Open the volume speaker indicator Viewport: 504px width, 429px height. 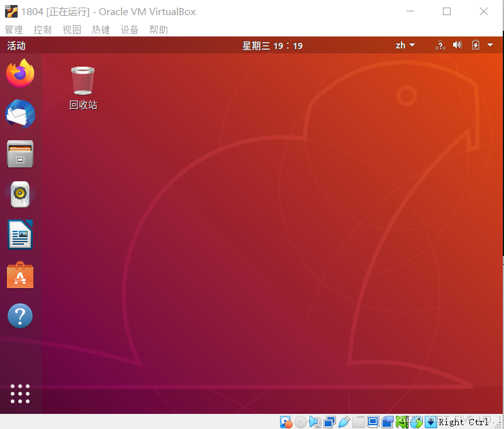pyautogui.click(x=457, y=45)
